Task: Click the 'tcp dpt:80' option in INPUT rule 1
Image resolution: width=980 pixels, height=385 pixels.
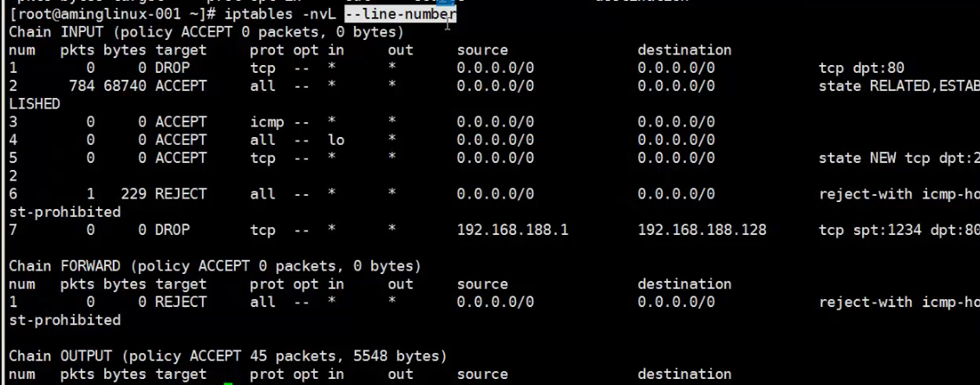Action: pyautogui.click(x=861, y=69)
